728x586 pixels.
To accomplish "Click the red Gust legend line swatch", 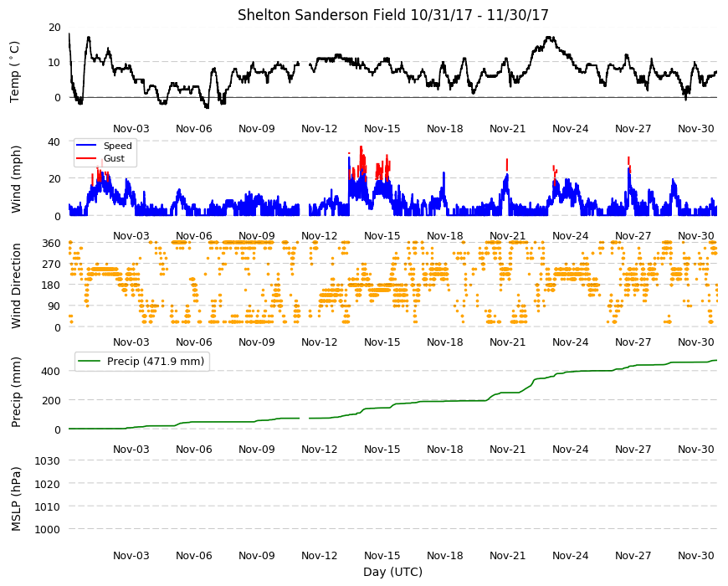I will 86,158.
